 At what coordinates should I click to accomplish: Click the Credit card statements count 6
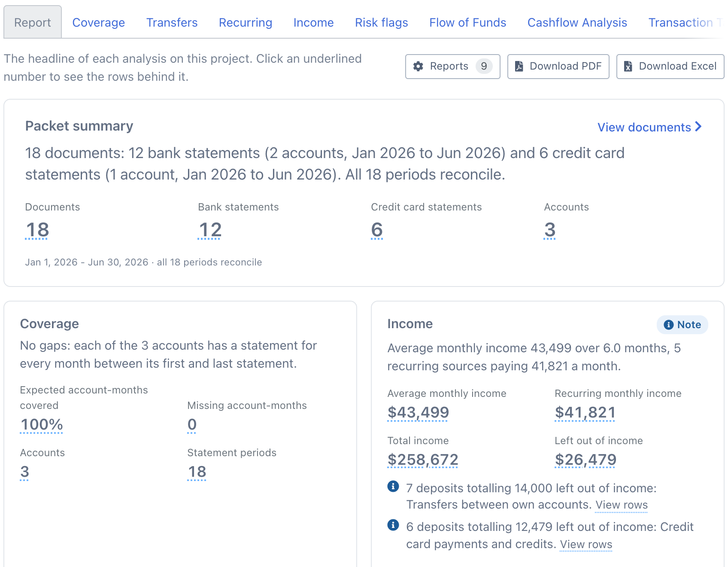(377, 230)
